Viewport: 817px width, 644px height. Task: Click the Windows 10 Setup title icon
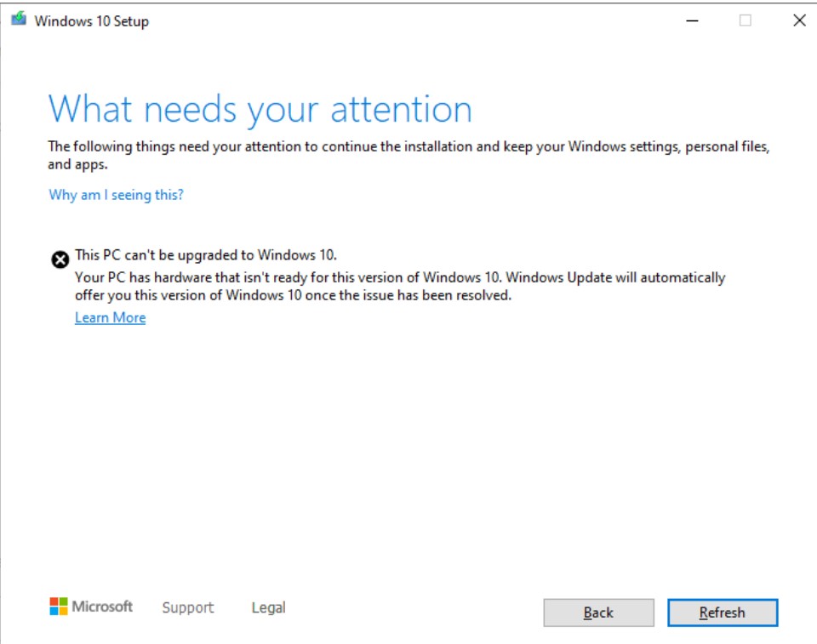tap(19, 20)
